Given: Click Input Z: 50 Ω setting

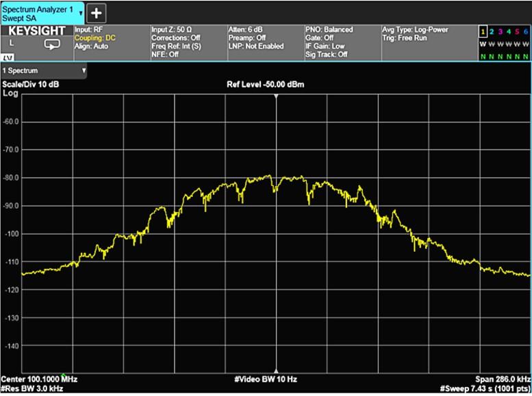Looking at the screenshot, I should 171,29.
